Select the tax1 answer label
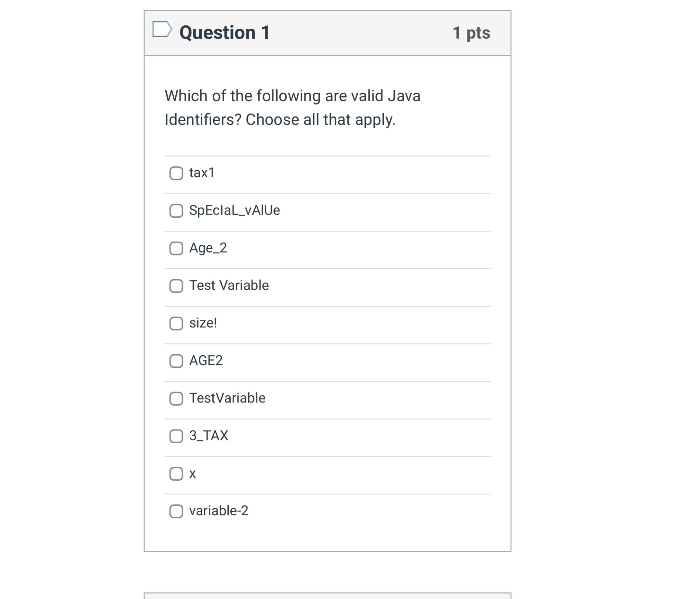The width and height of the screenshot is (700, 599). coord(202,173)
